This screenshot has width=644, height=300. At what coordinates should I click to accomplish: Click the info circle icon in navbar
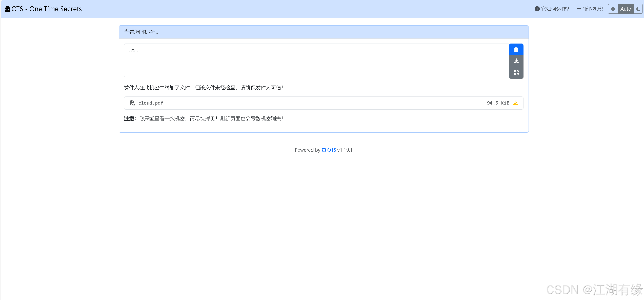[x=537, y=9]
